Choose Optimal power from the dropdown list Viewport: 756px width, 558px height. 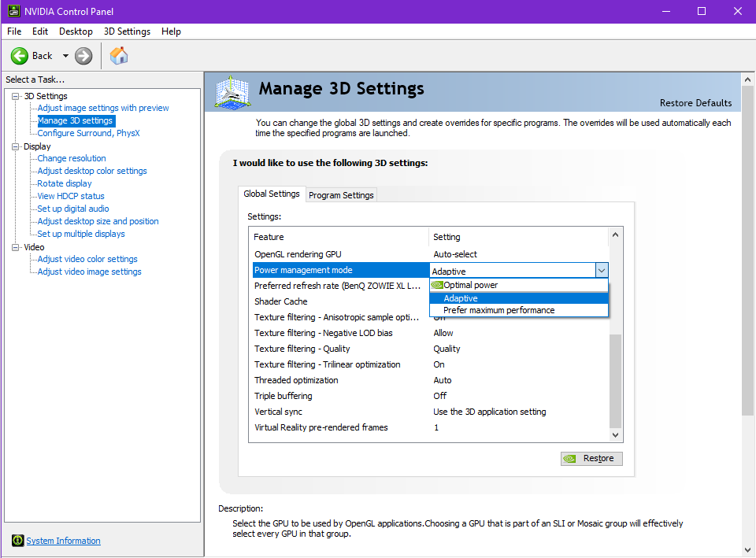tap(519, 285)
